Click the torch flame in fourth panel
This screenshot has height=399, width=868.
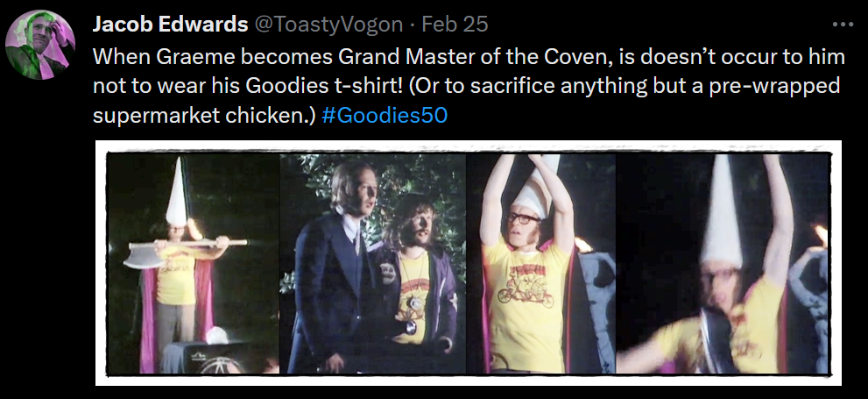(819, 235)
